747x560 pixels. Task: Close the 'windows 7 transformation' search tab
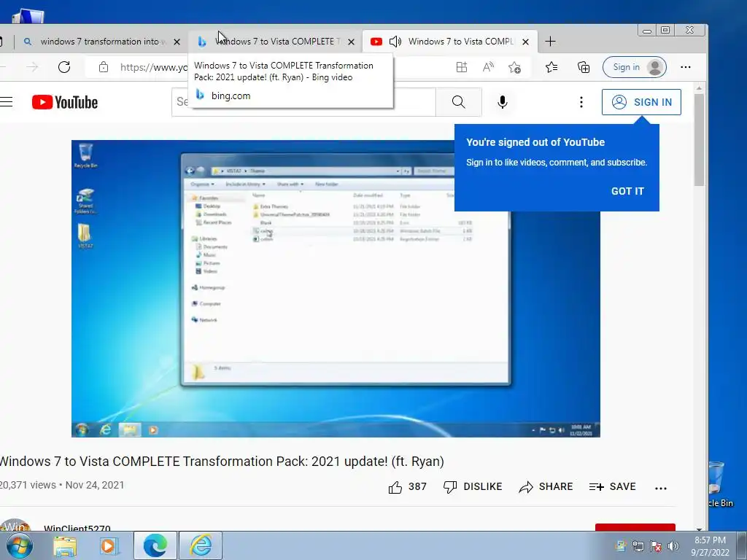pos(177,42)
